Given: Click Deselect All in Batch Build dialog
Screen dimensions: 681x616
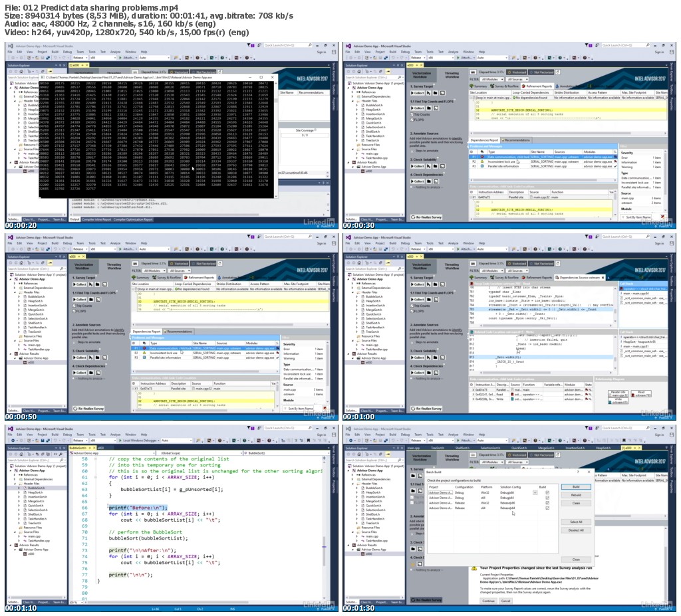Looking at the screenshot, I should click(x=576, y=530).
